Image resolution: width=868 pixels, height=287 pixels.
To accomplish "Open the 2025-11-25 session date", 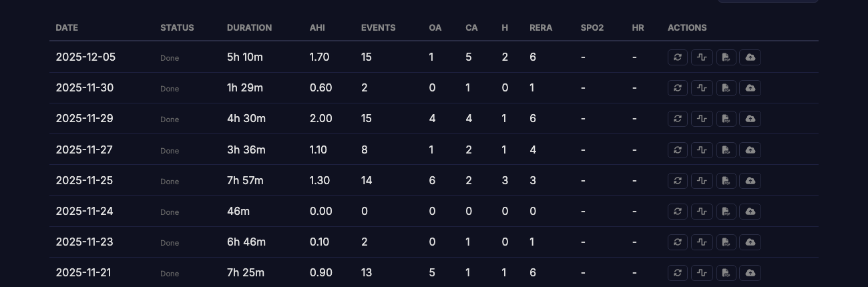I will tap(85, 180).
